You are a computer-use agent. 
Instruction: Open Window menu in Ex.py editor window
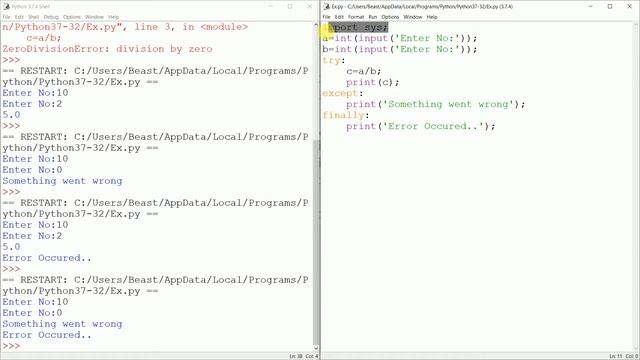coord(413,17)
